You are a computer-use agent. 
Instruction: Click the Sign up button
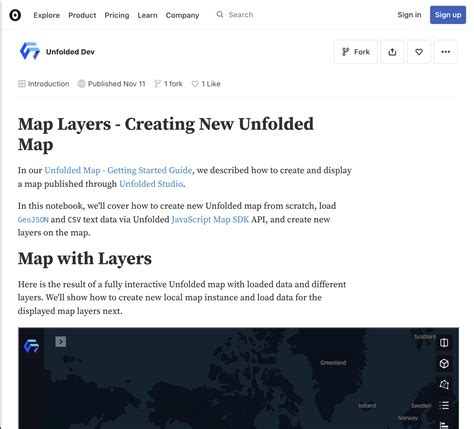pos(448,15)
